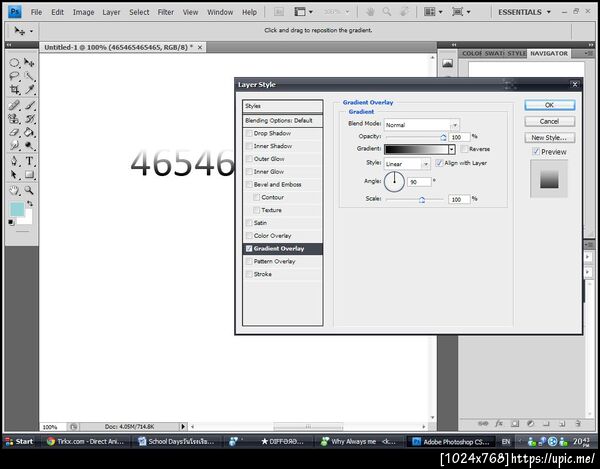Image resolution: width=600 pixels, height=469 pixels.
Task: Select the Path Selection tool
Action: 14,174
